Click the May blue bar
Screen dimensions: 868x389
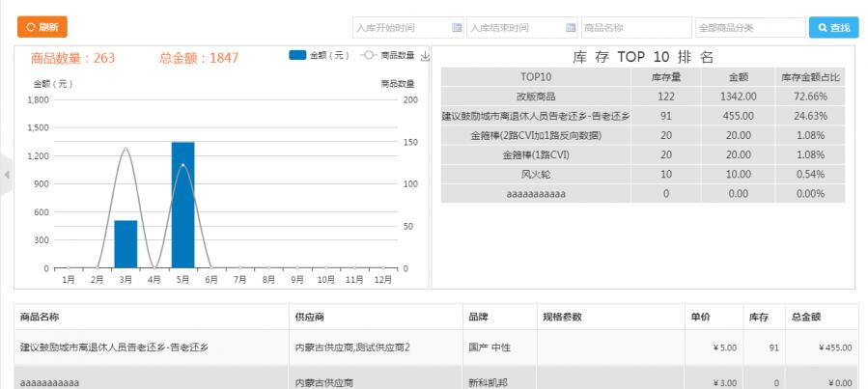click(182, 205)
